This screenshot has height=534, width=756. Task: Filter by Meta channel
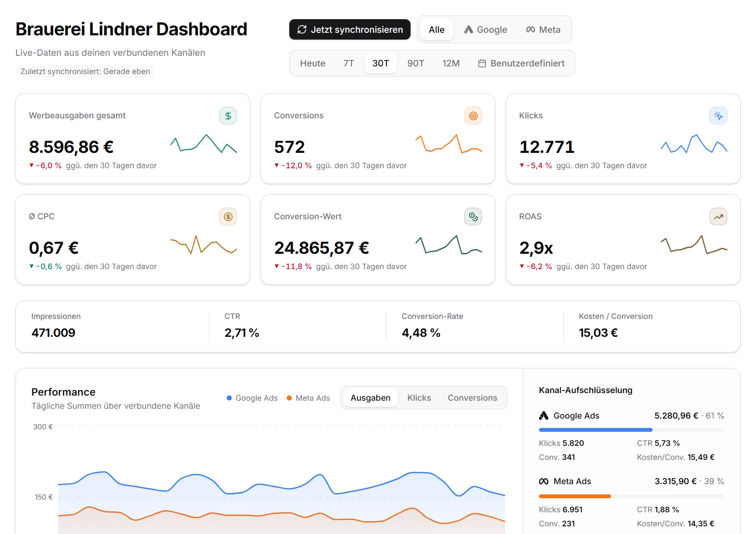[543, 29]
